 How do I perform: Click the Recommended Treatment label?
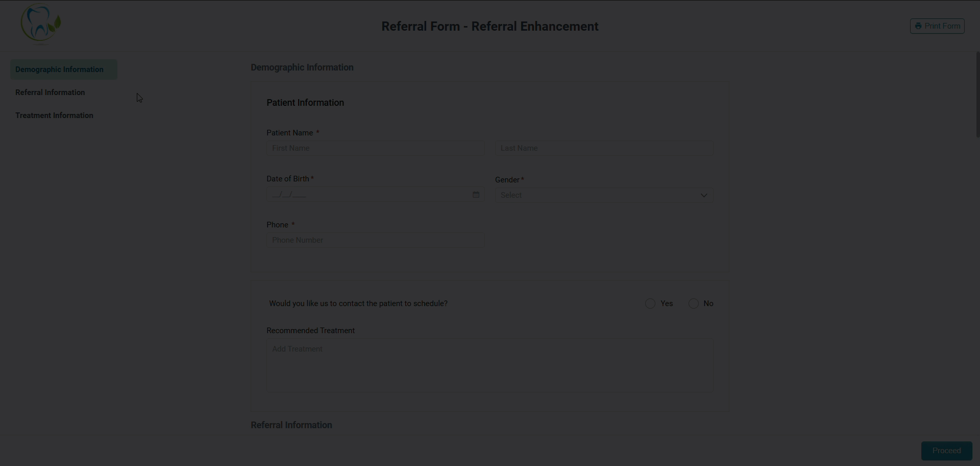click(310, 331)
